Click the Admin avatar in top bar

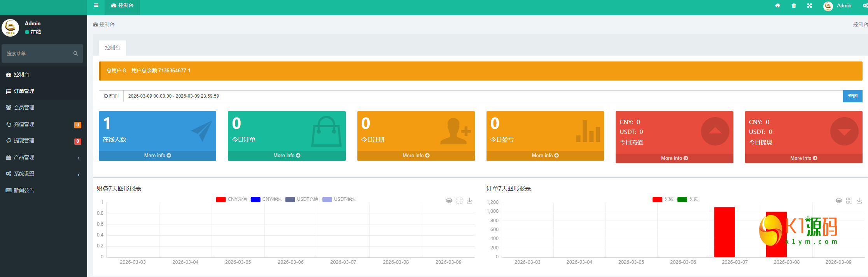[828, 6]
